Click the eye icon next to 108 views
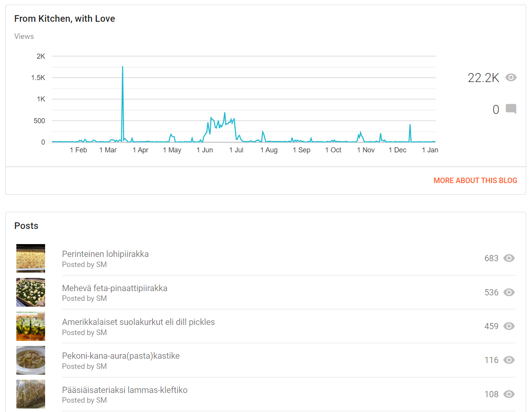532x412 pixels. click(509, 394)
